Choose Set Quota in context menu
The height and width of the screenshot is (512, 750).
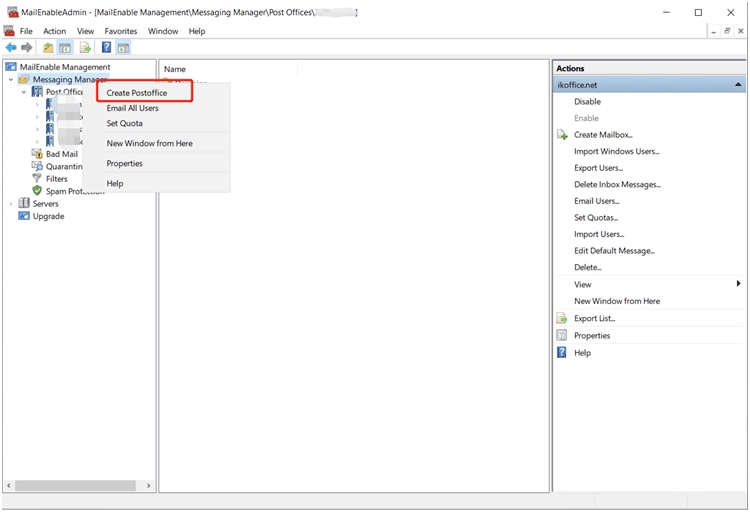pos(125,123)
